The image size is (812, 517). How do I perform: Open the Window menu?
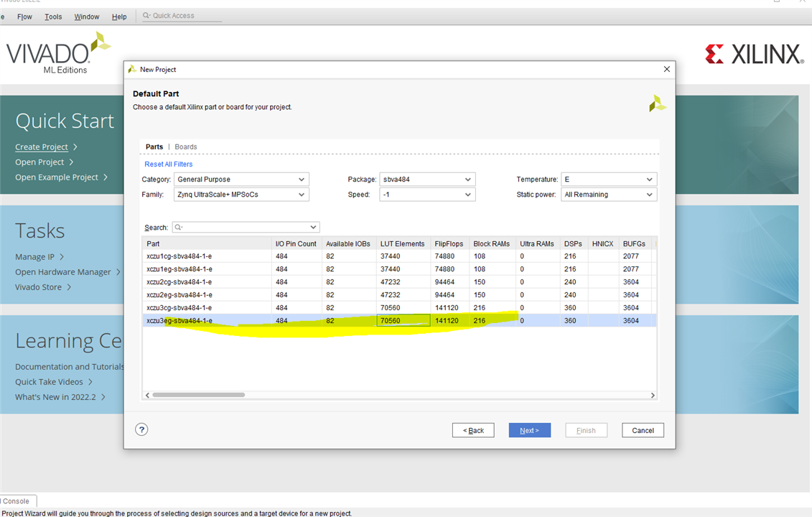87,17
